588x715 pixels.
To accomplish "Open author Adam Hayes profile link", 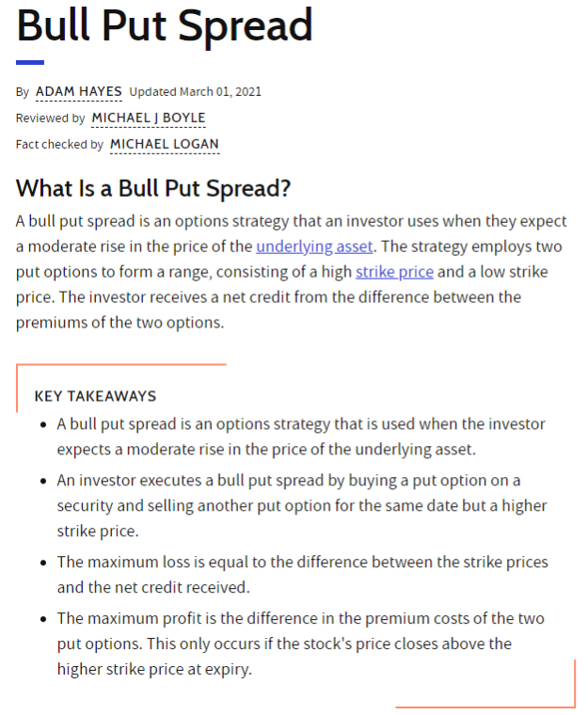I will tap(79, 91).
